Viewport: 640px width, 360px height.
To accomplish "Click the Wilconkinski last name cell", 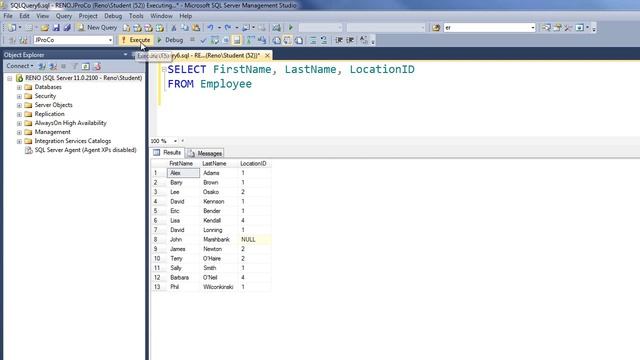I will click(x=219, y=287).
